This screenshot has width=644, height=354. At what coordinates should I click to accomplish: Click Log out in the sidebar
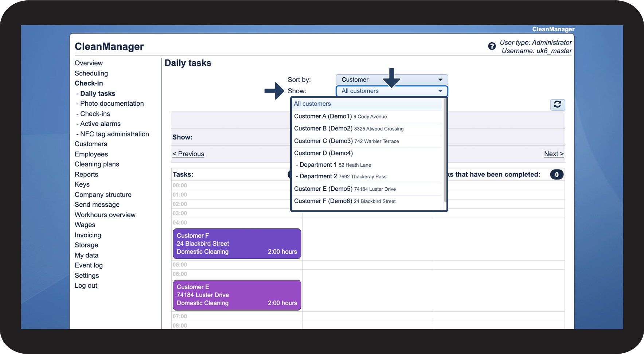click(86, 286)
